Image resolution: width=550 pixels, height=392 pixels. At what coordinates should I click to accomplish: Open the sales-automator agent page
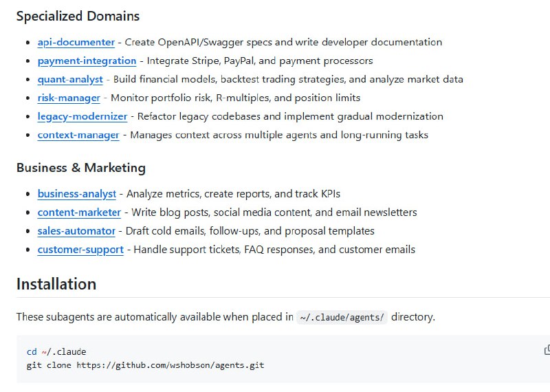tap(78, 231)
